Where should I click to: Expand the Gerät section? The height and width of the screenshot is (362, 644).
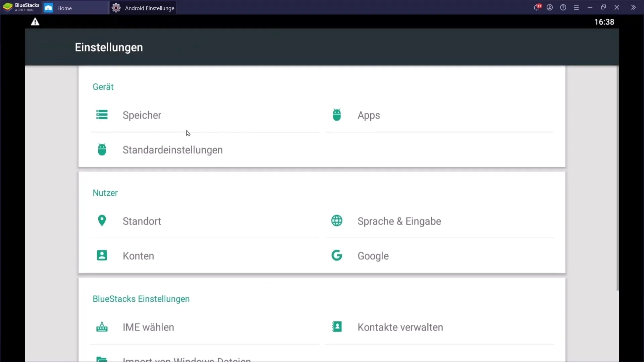tap(103, 86)
